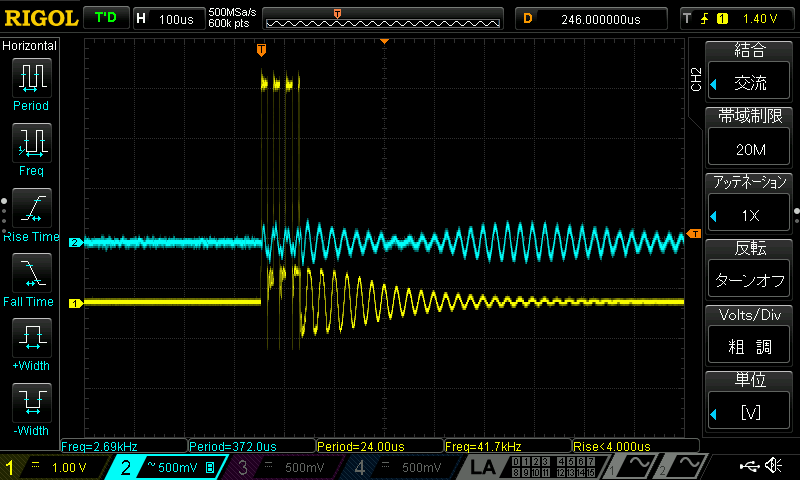Click the orange trigger position marker T above the waveform

(x=261, y=50)
